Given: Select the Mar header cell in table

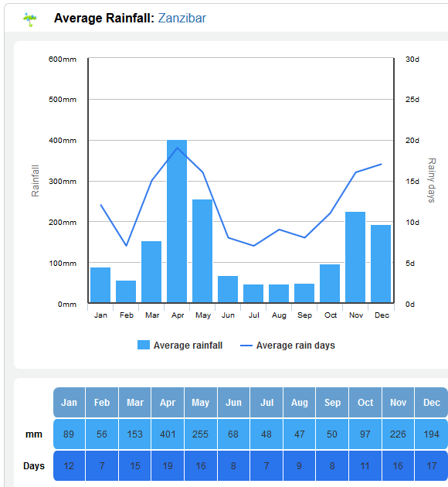Looking at the screenshot, I should click(x=135, y=402).
